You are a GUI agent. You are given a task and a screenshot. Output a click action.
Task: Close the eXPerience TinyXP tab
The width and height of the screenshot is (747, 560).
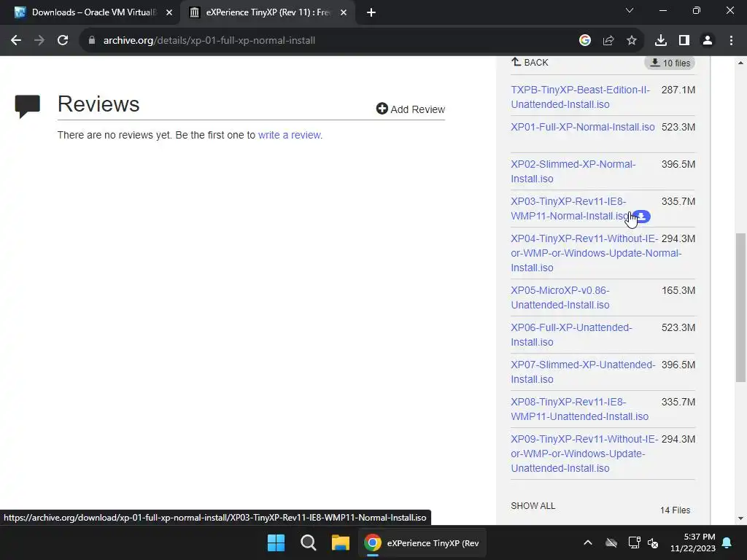[x=344, y=12]
